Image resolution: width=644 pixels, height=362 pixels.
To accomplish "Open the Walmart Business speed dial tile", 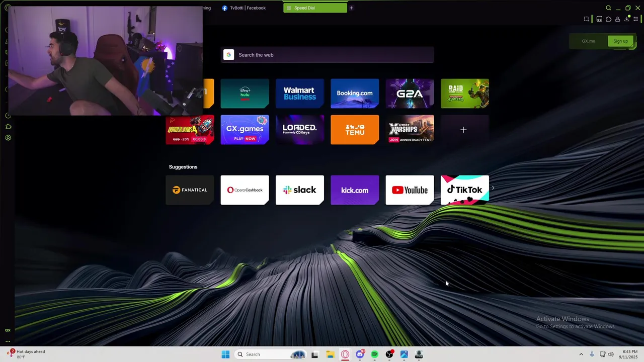I will [x=300, y=94].
